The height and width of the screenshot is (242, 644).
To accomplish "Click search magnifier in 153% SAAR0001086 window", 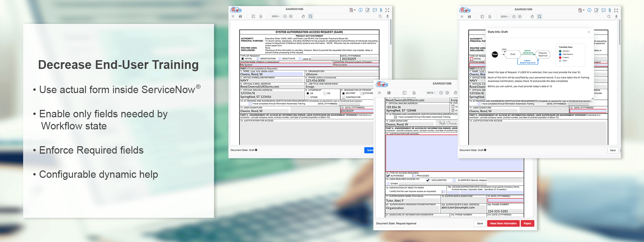I will click(x=380, y=16).
